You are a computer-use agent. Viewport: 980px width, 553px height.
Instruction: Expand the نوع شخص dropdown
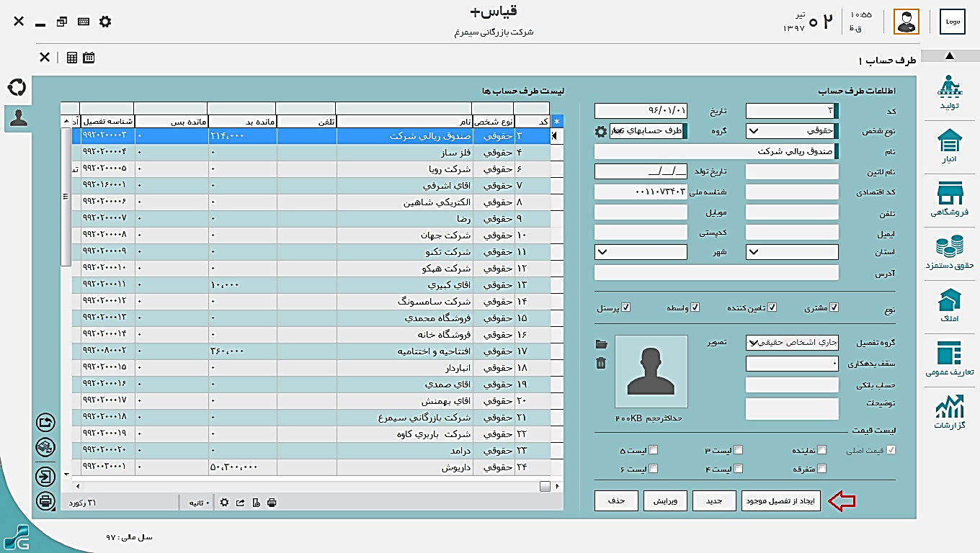click(754, 132)
